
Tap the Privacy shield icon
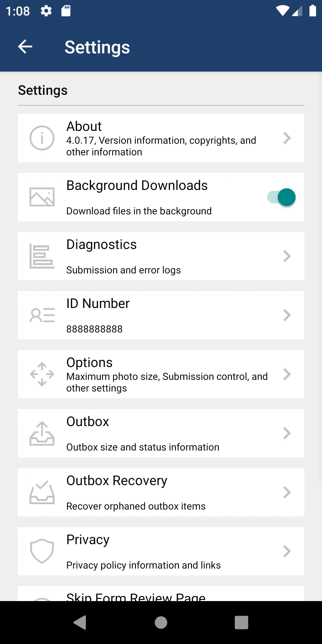[42, 551]
